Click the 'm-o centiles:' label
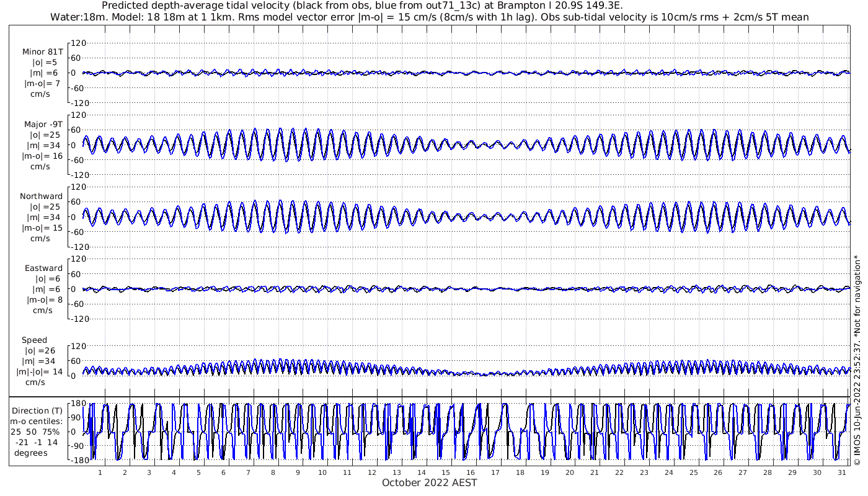This screenshot has width=868, height=496. 36,421
